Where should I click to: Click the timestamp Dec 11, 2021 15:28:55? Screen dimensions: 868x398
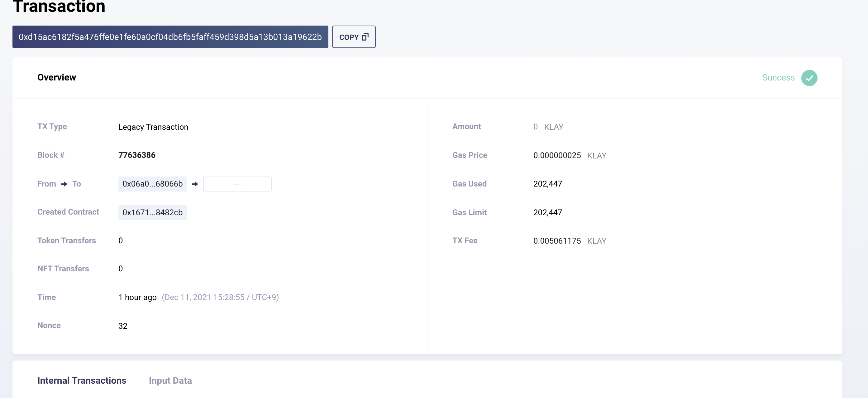pos(220,297)
